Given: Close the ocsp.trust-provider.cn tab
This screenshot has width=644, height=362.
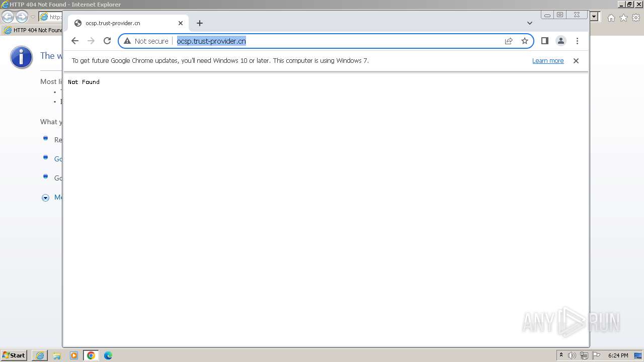Looking at the screenshot, I should point(181,23).
